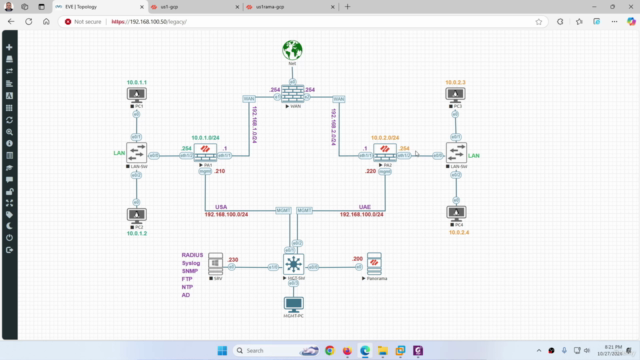Select the right LAN-SW switch node
640x360 pixels.
(456, 153)
